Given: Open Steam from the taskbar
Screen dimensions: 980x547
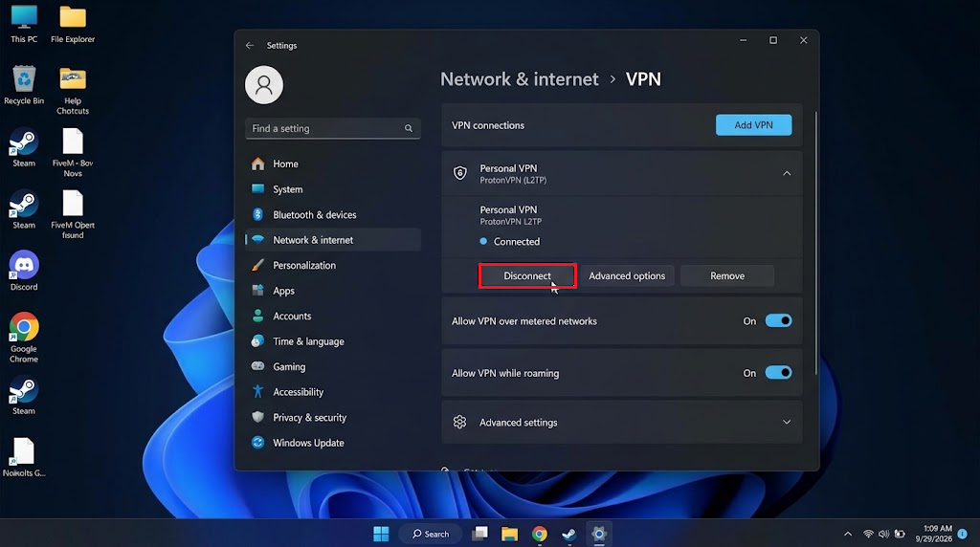Looking at the screenshot, I should (x=568, y=534).
